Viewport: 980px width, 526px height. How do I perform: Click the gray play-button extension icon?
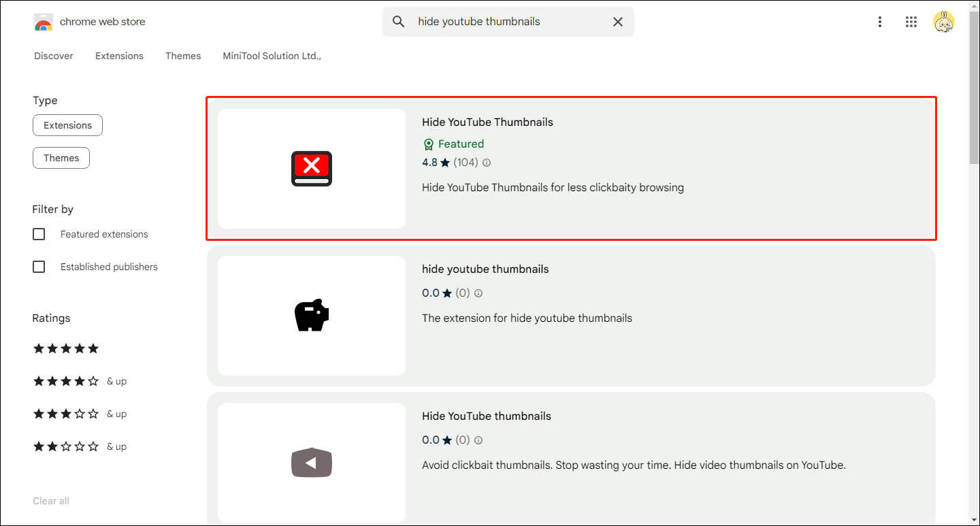click(x=312, y=463)
